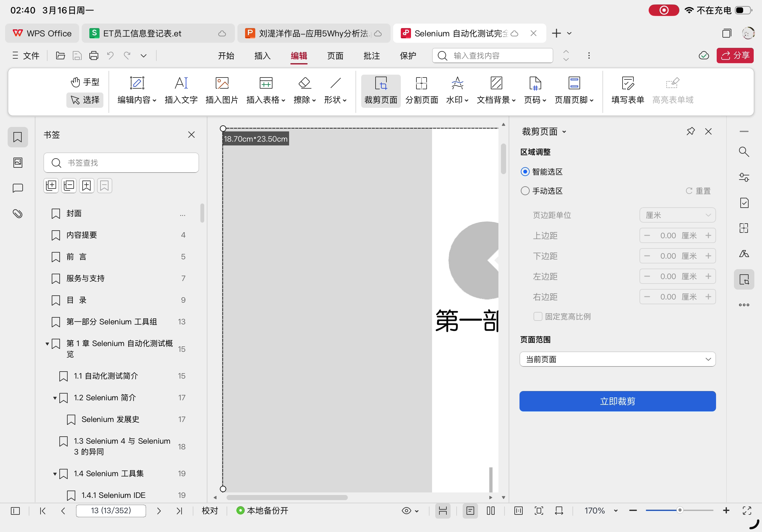Click the print icon in toolbar
Image resolution: width=762 pixels, height=532 pixels.
tap(93, 56)
